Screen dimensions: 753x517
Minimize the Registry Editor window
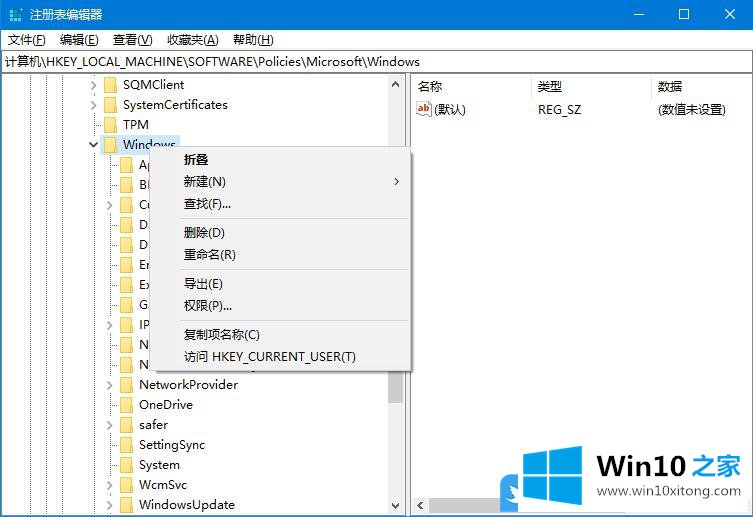click(x=639, y=14)
